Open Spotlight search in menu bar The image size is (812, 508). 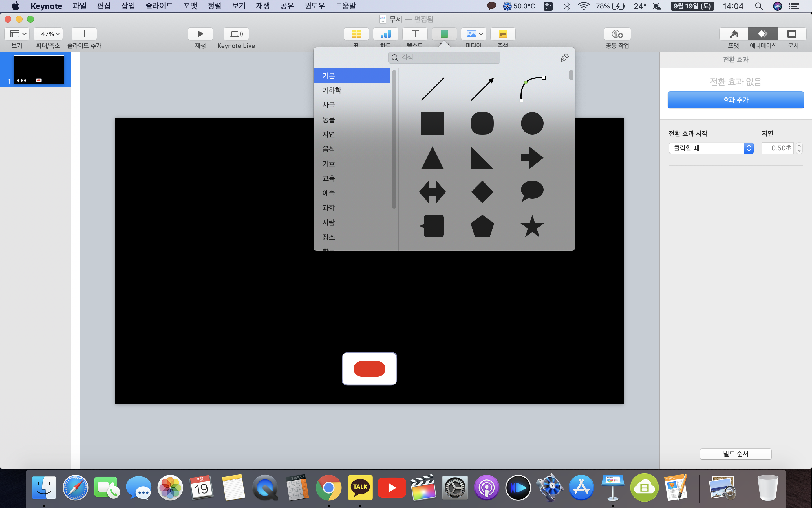coord(759,6)
